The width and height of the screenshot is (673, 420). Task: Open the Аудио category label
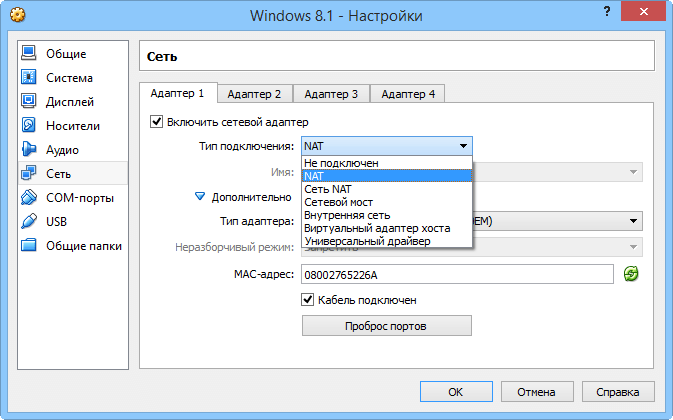pyautogui.click(x=63, y=150)
